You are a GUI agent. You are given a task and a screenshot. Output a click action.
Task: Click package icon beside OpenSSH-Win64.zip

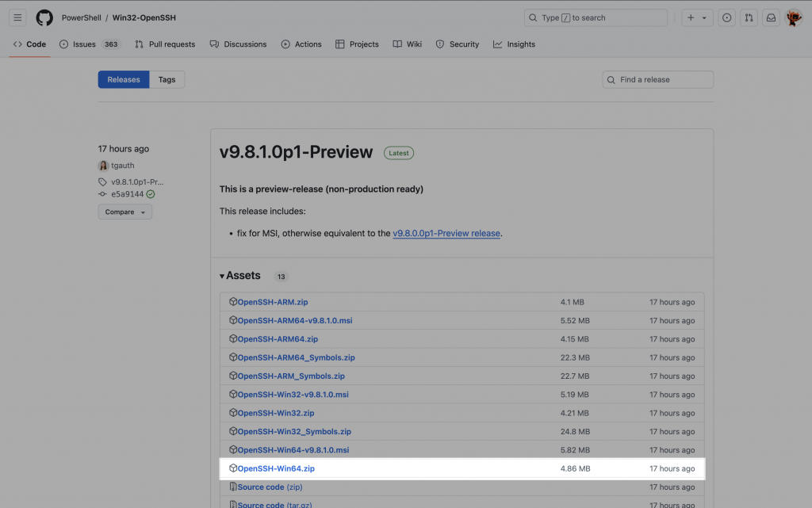pos(233,468)
